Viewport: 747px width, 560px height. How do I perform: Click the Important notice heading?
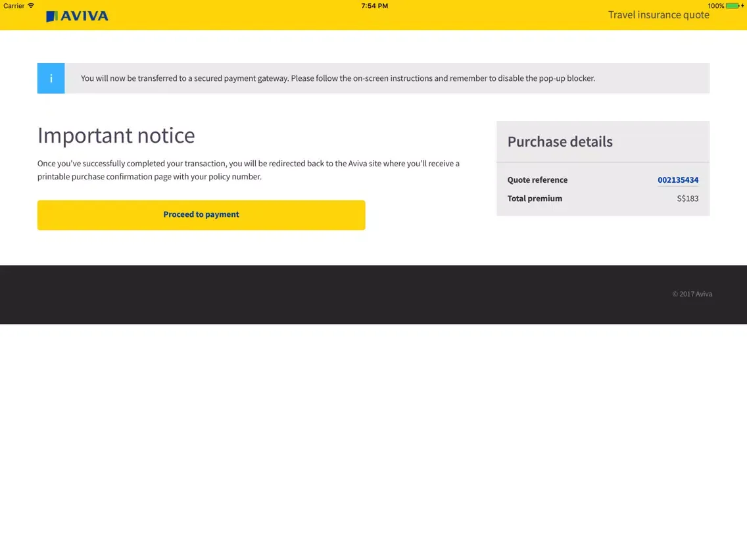tap(116, 135)
